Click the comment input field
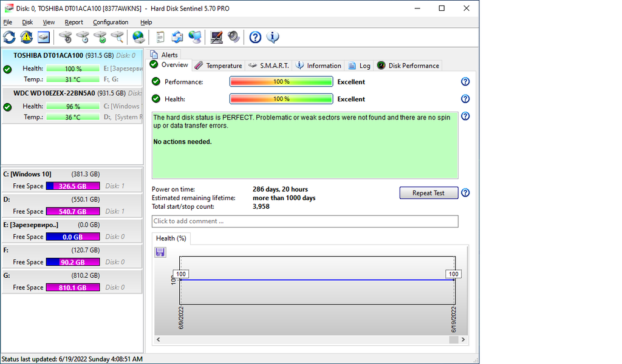Image resolution: width=622 pixels, height=364 pixels. coord(305,221)
